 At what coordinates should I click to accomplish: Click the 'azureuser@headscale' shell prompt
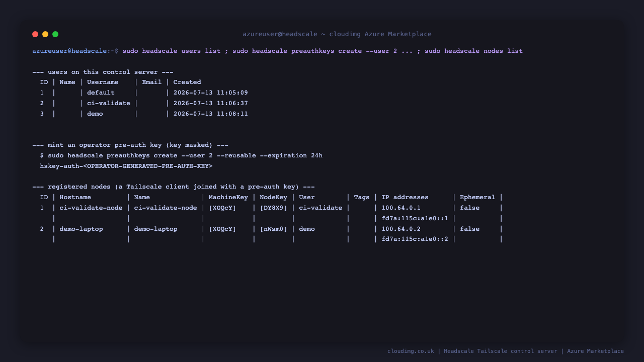69,51
